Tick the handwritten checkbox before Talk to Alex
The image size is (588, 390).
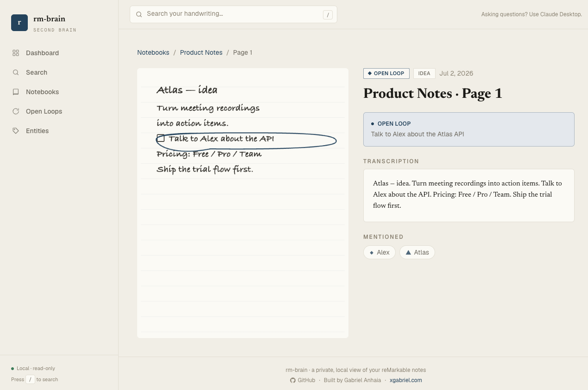coord(161,138)
